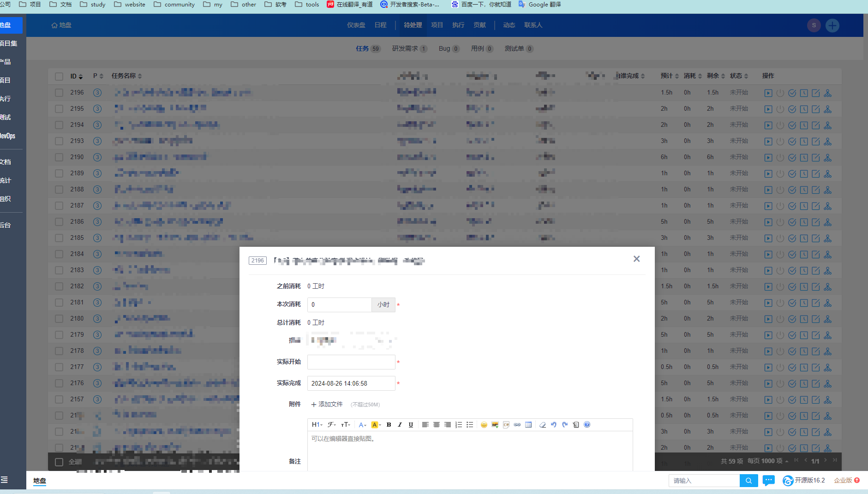Sort tasks by the 任务名称 column

(x=126, y=76)
